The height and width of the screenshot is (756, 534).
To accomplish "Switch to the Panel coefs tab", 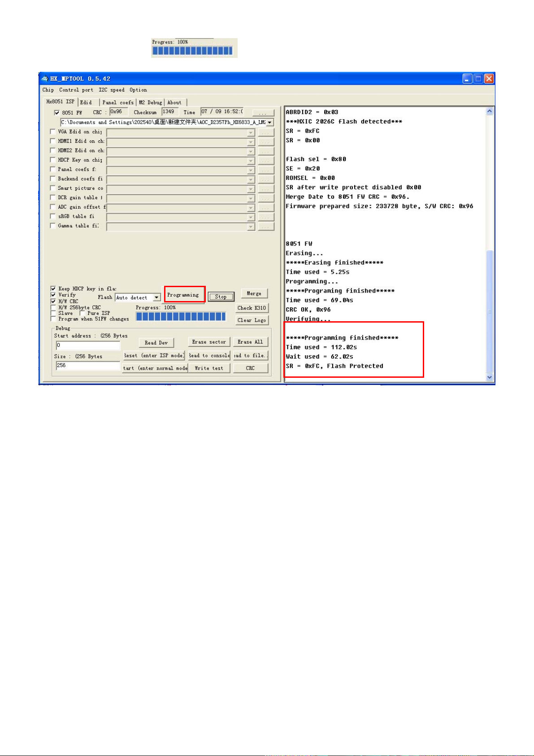I will coord(118,102).
